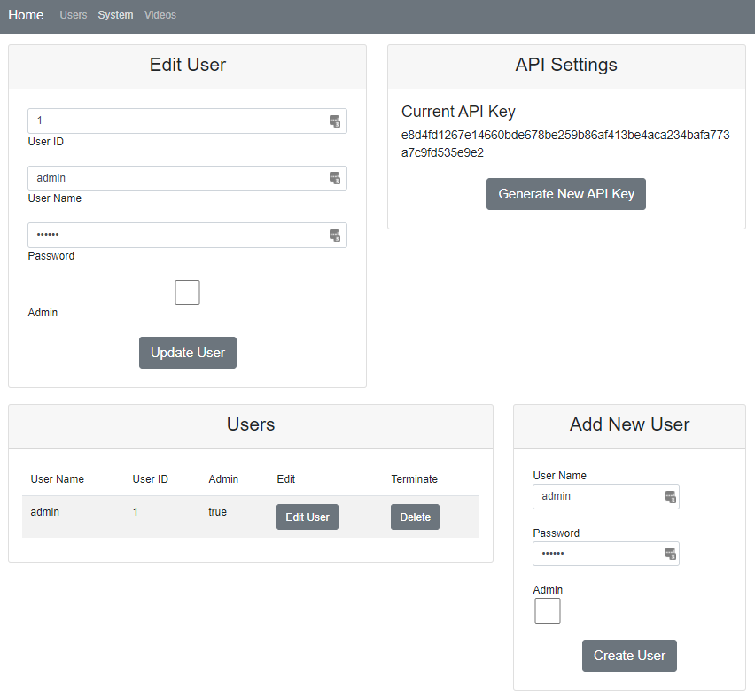Click the Edit User password field
This screenshot has width=755, height=700.
click(177, 236)
